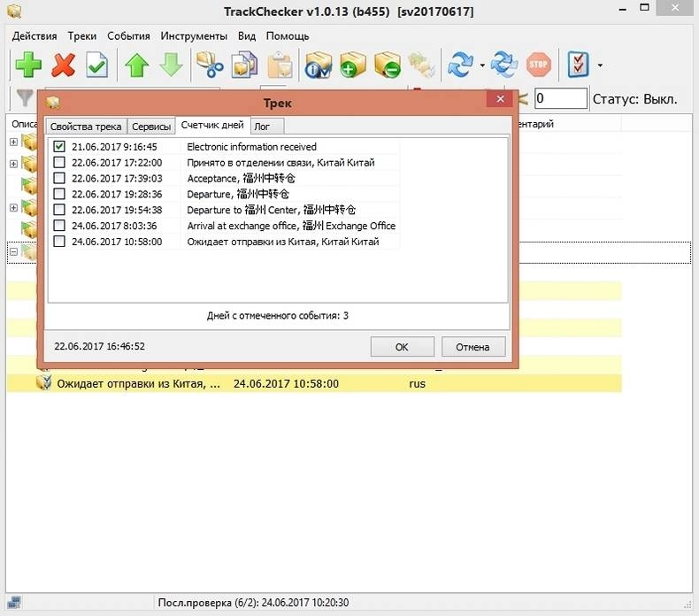
Task: Click the box with info checkmark icon
Action: tap(319, 65)
